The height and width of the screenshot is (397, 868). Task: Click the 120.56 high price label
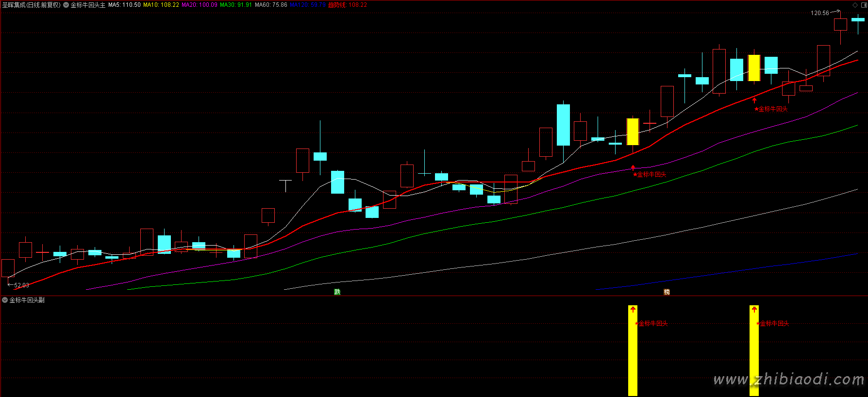(x=819, y=13)
